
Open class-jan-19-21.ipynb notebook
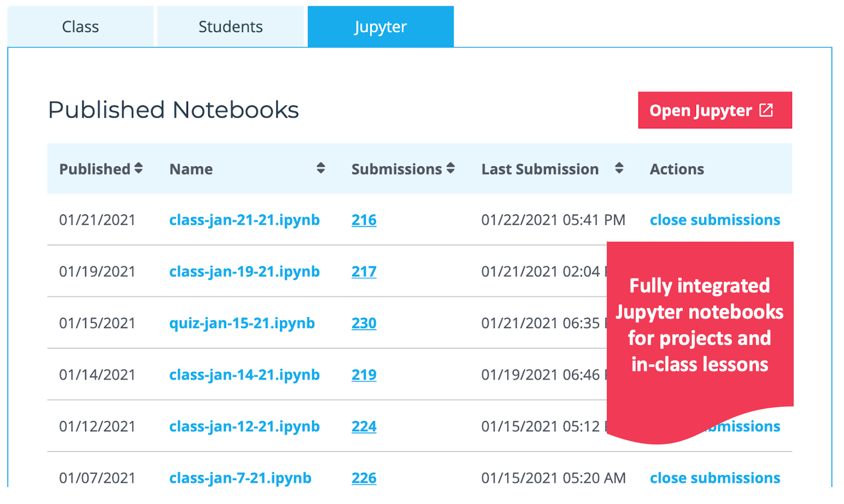click(244, 272)
